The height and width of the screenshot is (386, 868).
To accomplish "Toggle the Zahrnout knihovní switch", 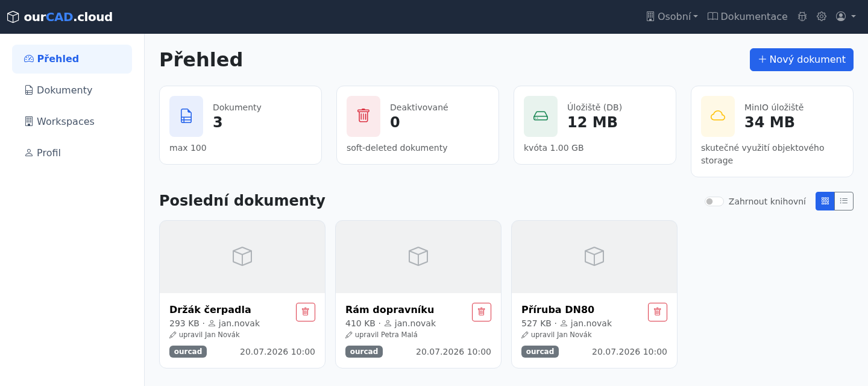I will coord(714,201).
